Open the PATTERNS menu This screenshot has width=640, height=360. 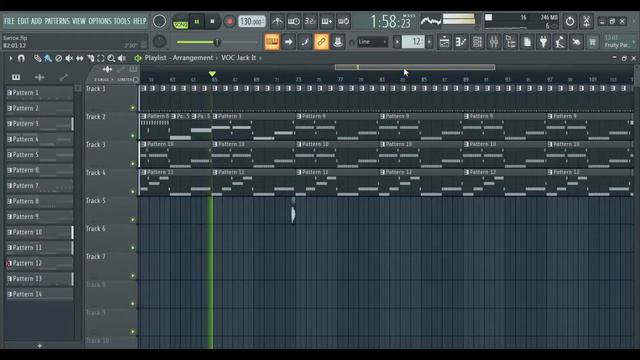(57, 21)
